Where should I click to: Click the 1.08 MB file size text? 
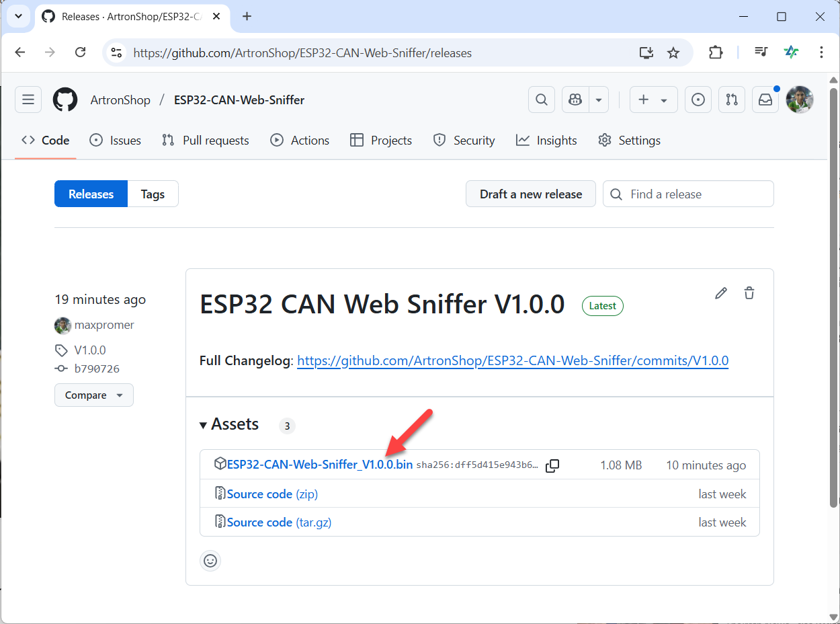pos(621,465)
